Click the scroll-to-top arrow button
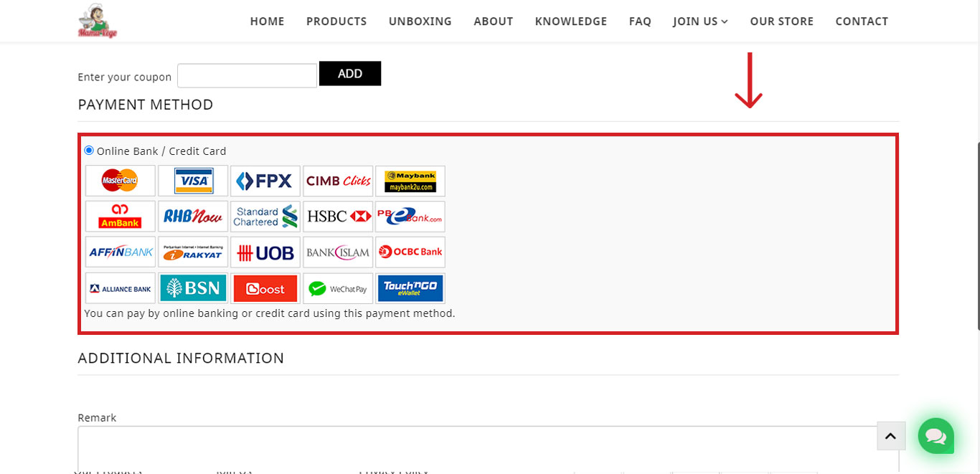This screenshot has width=980, height=474. (891, 436)
